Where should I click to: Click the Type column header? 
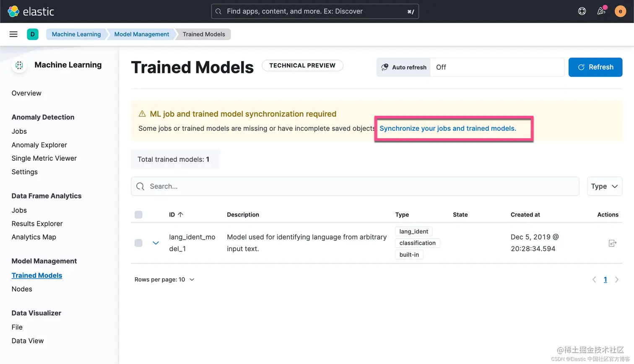coord(402,214)
